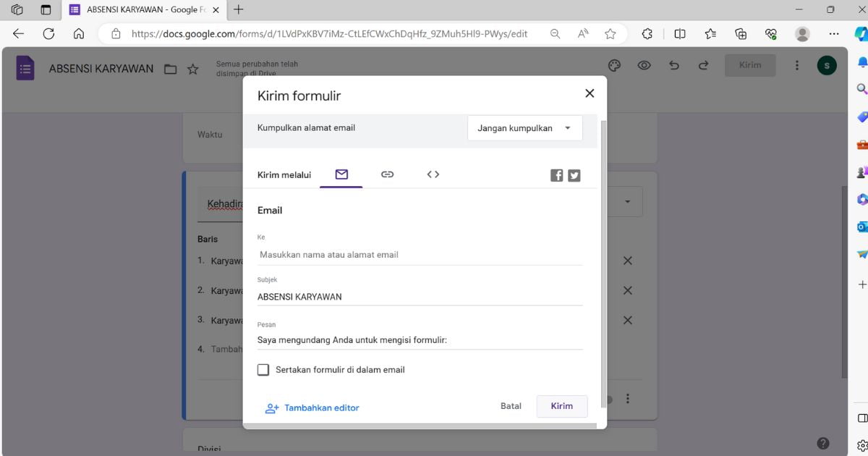Refresh the browser page
Screen dimensions: 868x456
coord(48,33)
